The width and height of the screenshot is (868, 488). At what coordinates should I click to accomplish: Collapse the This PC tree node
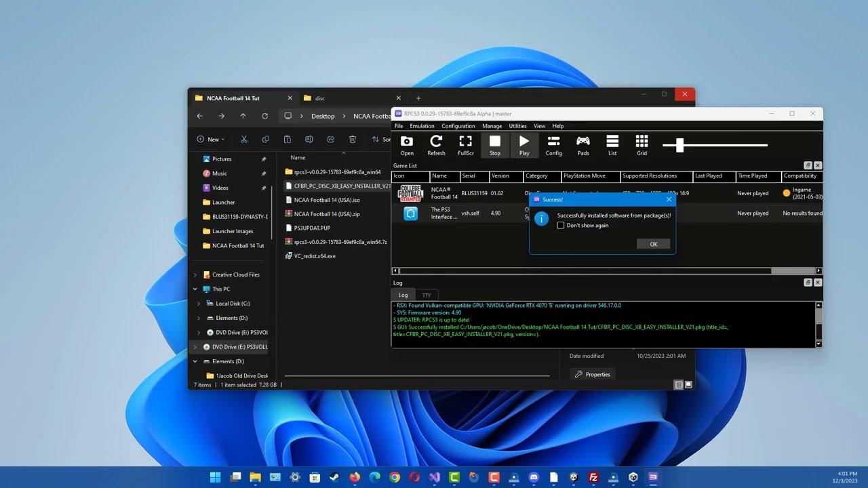point(195,289)
